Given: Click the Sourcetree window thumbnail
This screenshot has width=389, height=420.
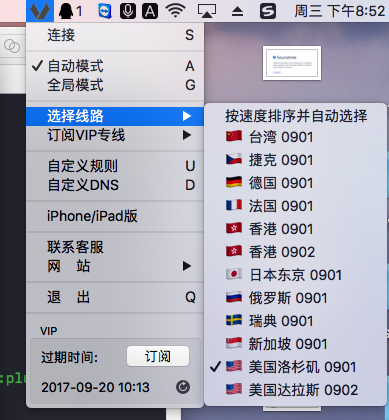Looking at the screenshot, I should [292, 63].
